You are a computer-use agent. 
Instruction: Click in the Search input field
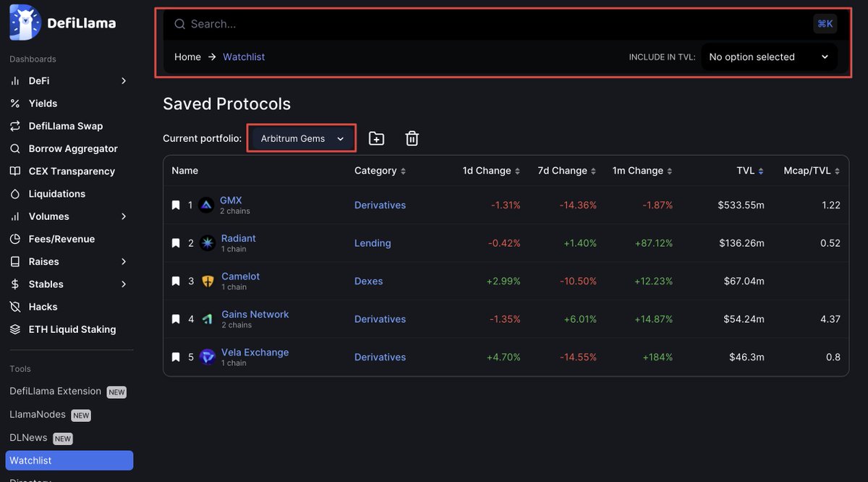499,24
